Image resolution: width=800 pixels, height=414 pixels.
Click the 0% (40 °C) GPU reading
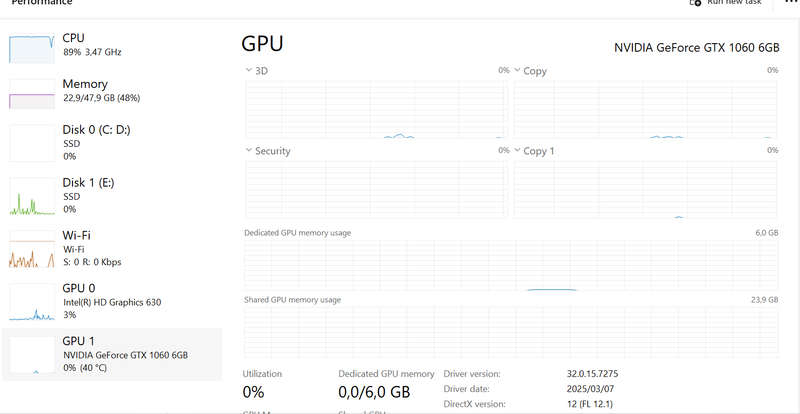point(85,368)
